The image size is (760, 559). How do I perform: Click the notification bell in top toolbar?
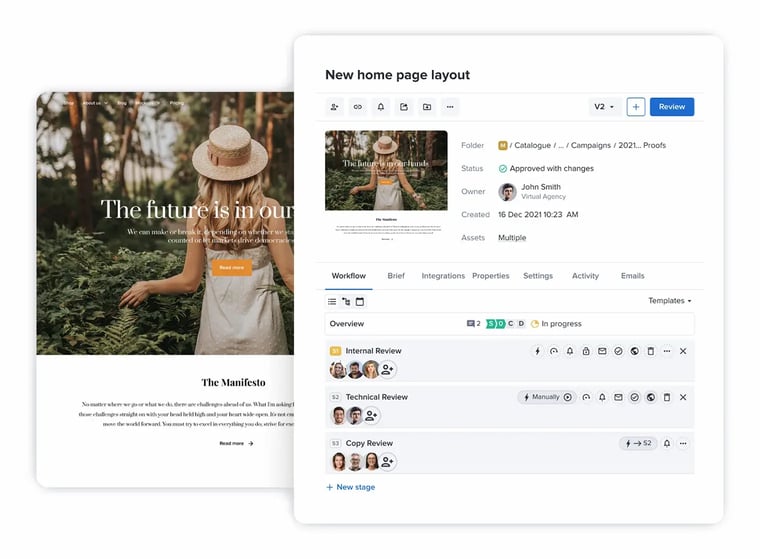[381, 107]
